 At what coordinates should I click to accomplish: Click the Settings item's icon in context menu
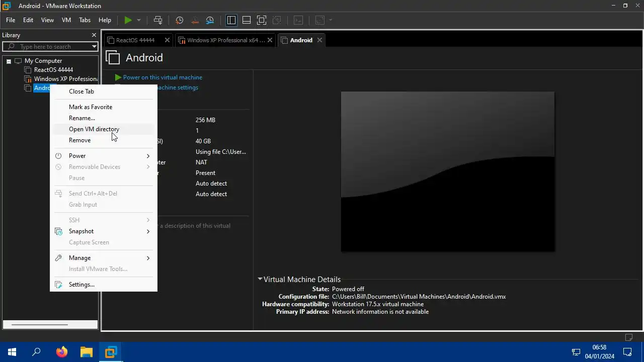(x=58, y=285)
